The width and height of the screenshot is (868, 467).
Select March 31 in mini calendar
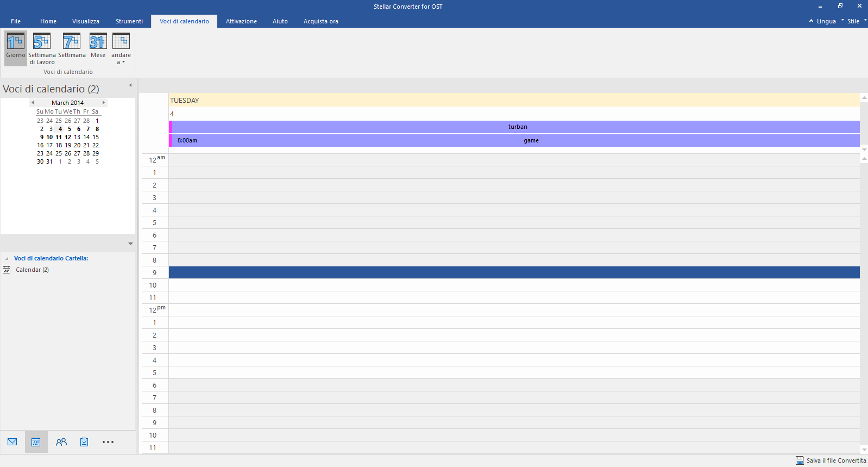(49, 161)
